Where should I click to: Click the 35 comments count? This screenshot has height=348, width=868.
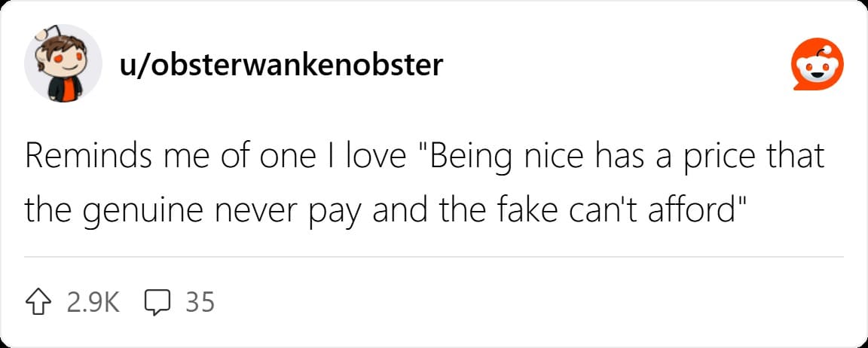[200, 302]
